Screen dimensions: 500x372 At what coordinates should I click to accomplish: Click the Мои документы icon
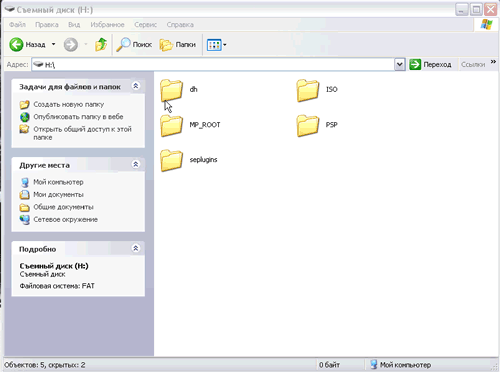pos(24,194)
